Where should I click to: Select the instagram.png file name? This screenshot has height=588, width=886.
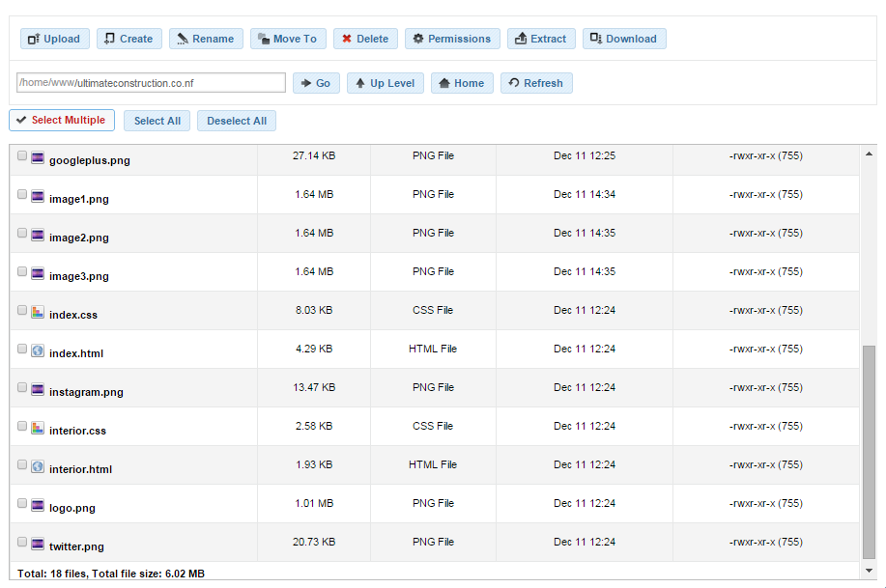tap(86, 392)
